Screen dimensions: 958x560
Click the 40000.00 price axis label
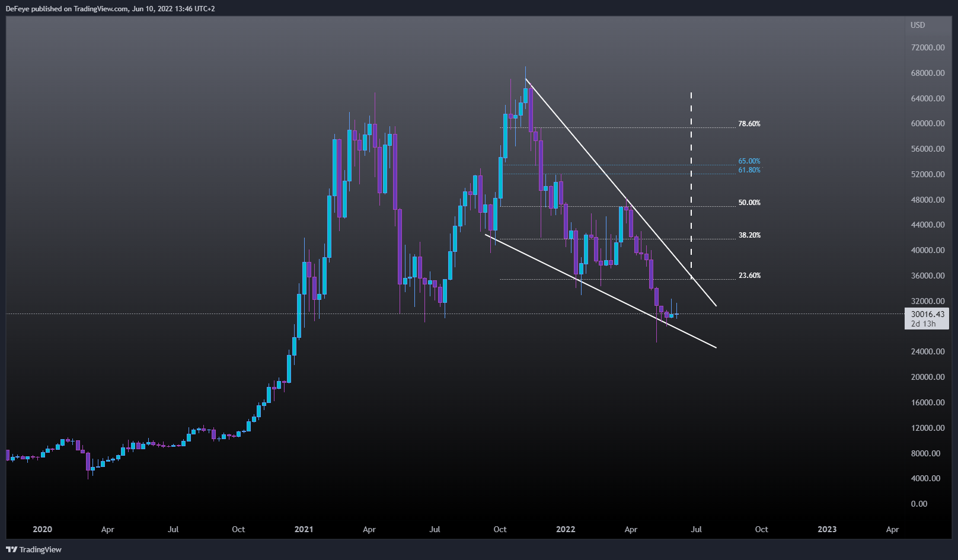pos(928,250)
